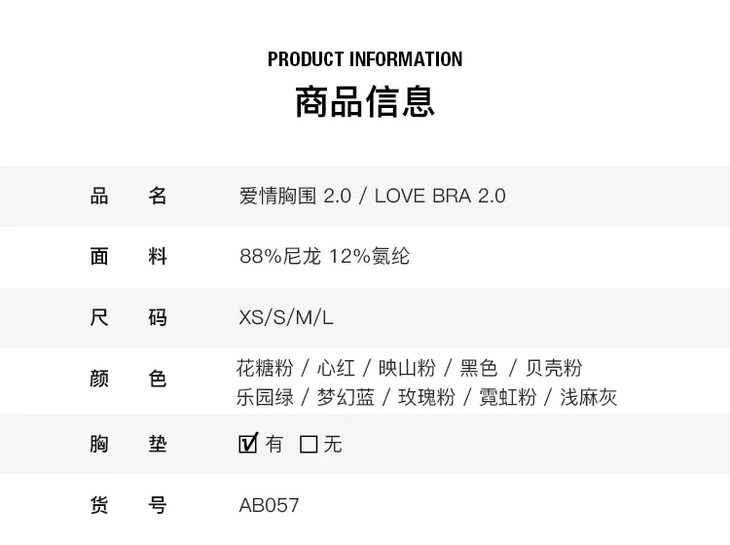Viewport: 730px width, 545px height.
Task: Select the 梦幻蓝 color name
Action: click(x=346, y=397)
